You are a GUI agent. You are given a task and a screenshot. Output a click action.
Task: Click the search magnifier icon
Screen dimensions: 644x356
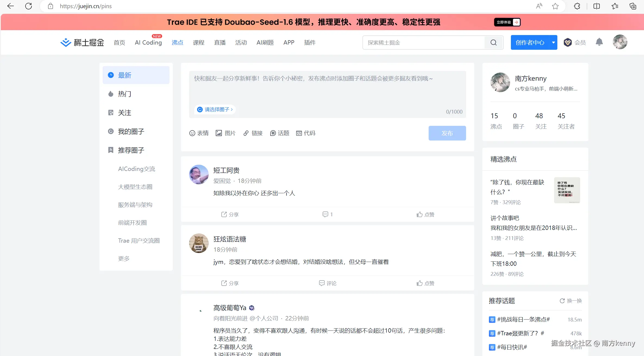494,42
